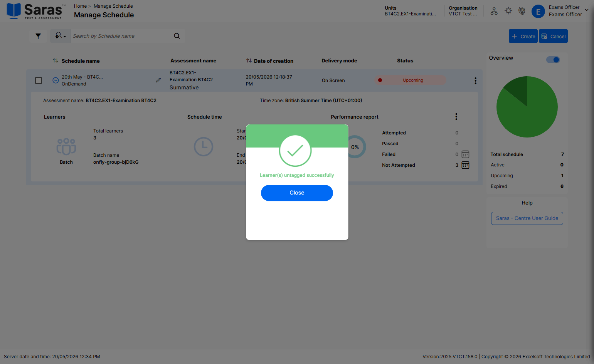Open the filter funnel icon

click(38, 36)
